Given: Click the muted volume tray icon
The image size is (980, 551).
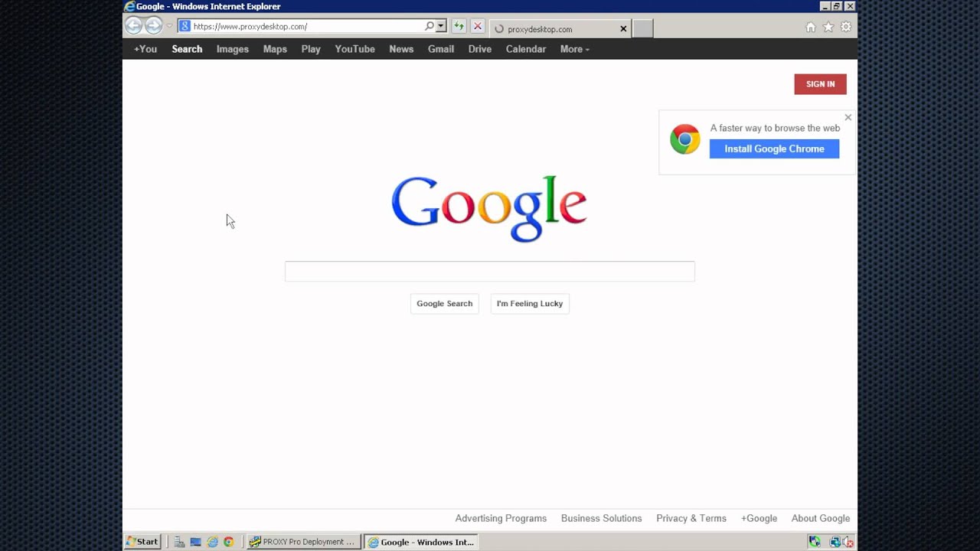Looking at the screenshot, I should tap(848, 542).
